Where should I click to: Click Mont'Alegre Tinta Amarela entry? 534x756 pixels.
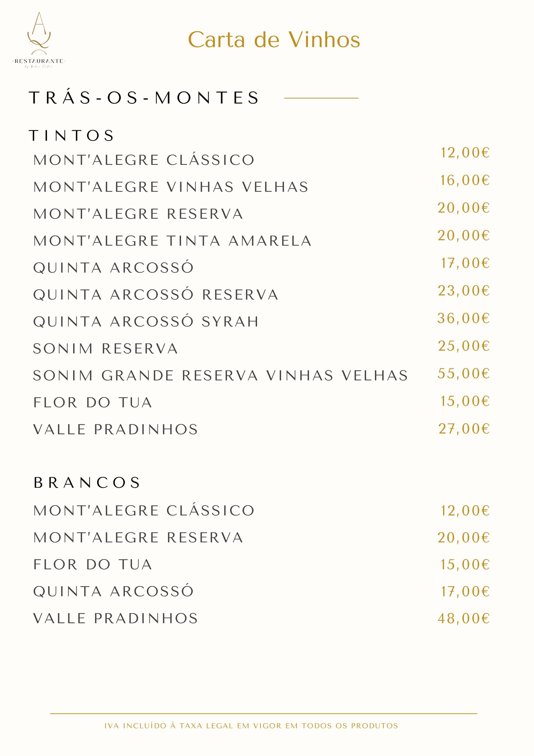(x=172, y=241)
